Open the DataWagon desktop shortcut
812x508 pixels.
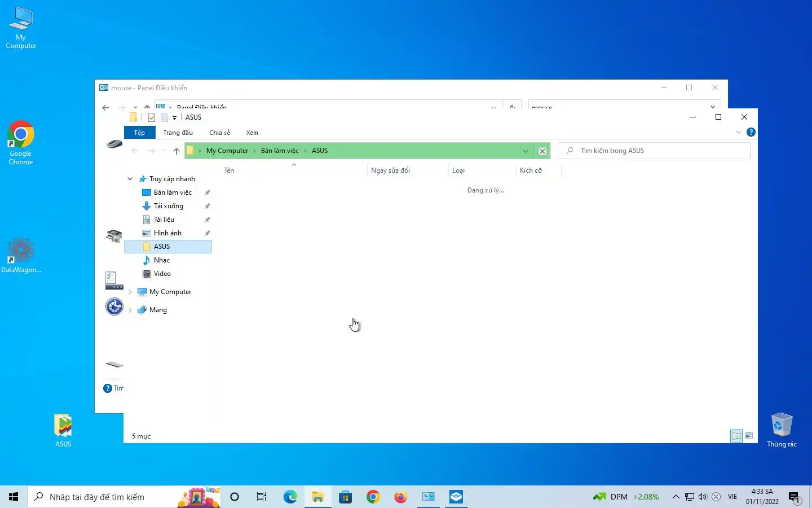click(x=21, y=255)
